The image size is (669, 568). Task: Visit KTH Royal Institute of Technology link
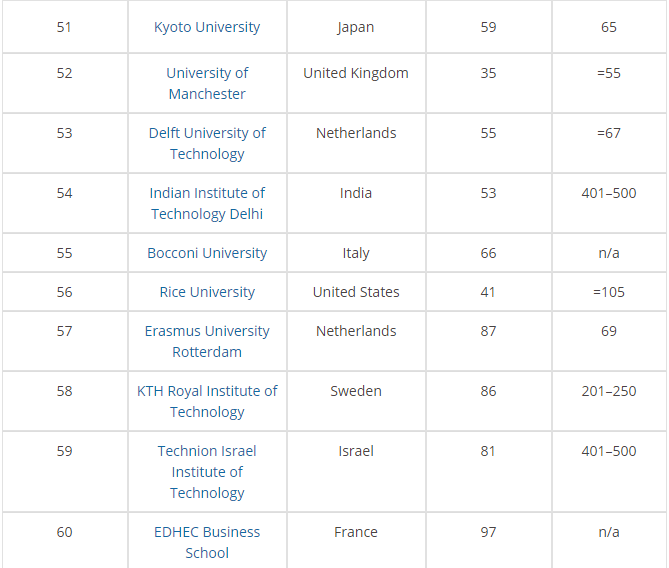207,401
